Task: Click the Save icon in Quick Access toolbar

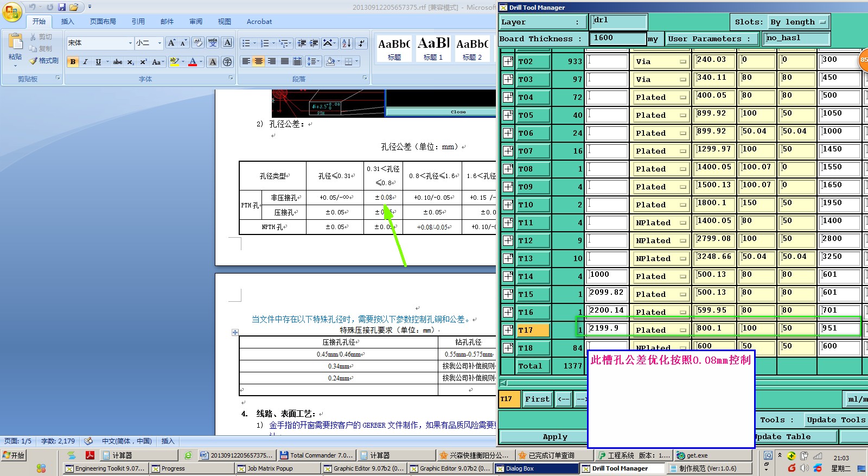Action: pyautogui.click(x=62, y=7)
